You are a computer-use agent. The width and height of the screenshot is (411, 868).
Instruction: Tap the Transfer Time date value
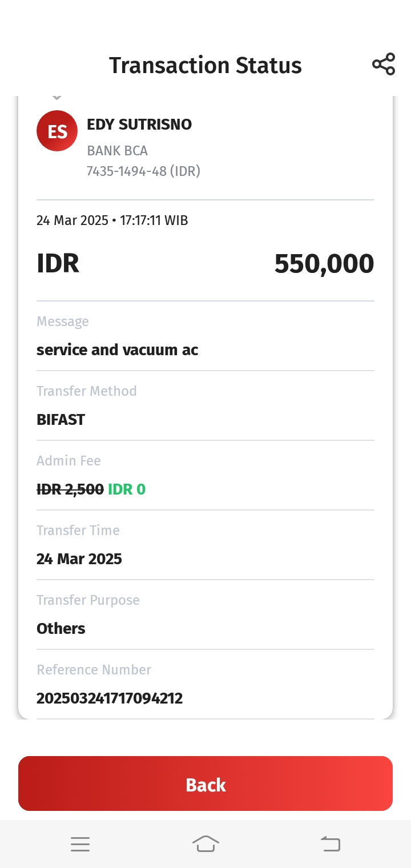point(79,558)
